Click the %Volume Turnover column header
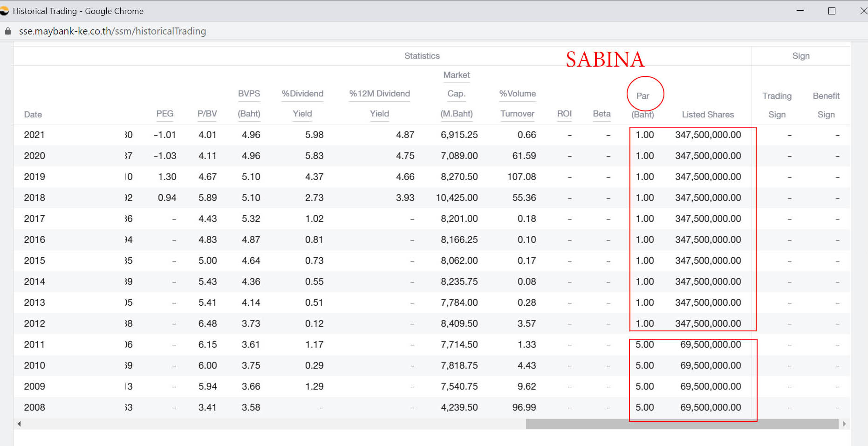Image resolution: width=868 pixels, height=446 pixels. click(x=517, y=103)
